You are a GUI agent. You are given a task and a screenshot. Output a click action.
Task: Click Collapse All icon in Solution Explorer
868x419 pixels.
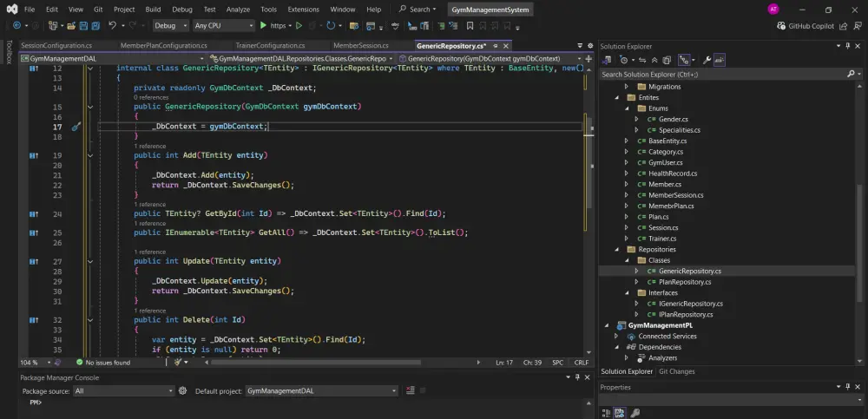click(654, 60)
